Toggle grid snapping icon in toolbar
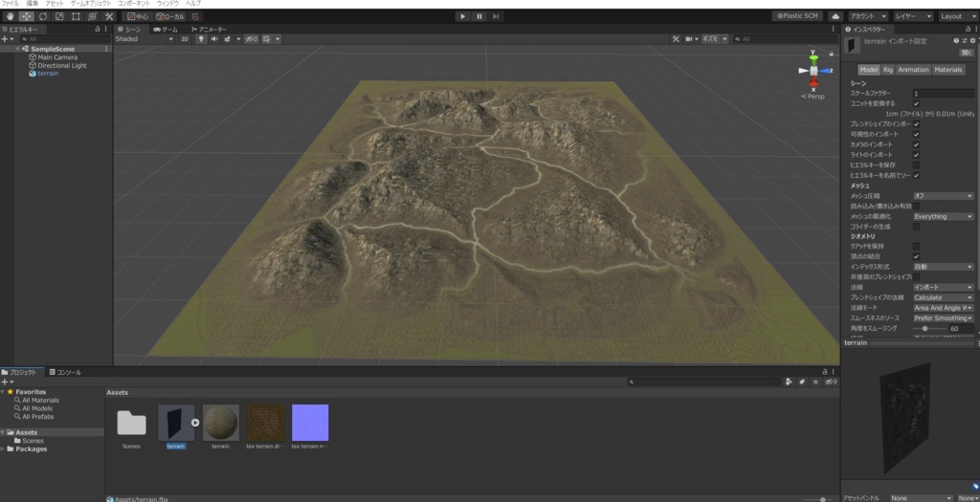 (x=195, y=16)
